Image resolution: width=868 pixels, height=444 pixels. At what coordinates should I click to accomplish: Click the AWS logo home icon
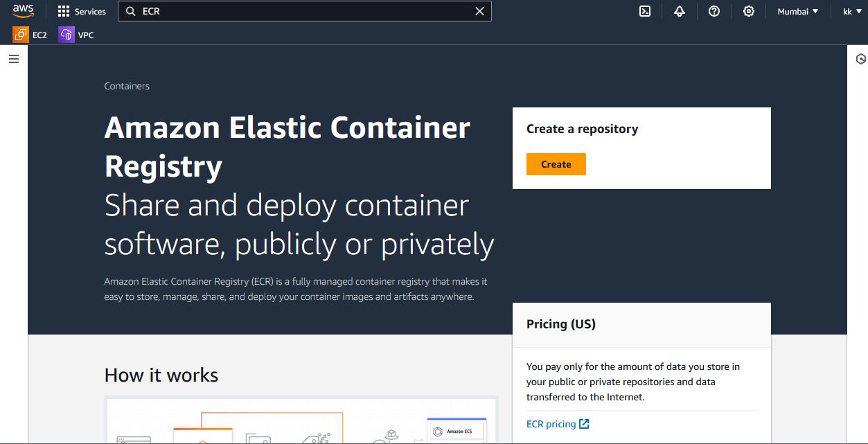point(23,10)
